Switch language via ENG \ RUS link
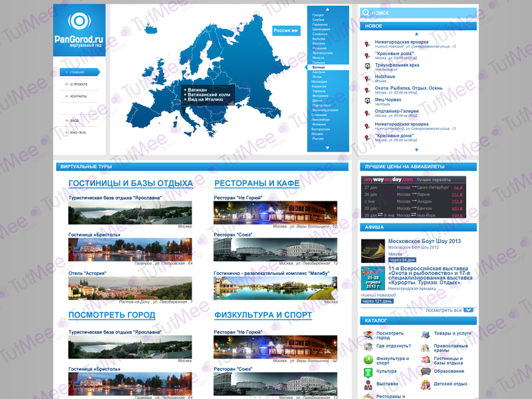 (78, 133)
